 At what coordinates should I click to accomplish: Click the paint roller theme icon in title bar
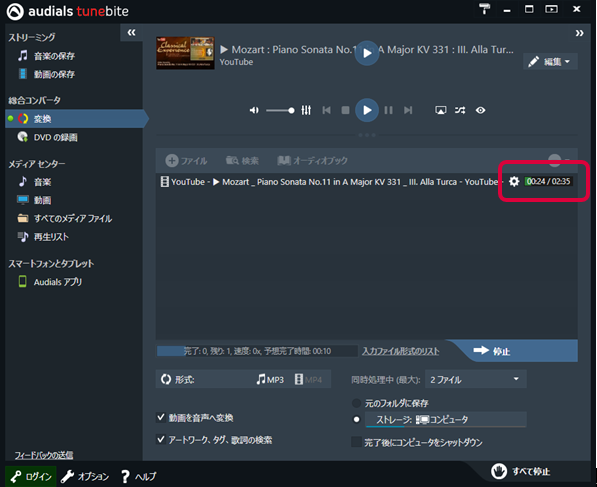484,9
